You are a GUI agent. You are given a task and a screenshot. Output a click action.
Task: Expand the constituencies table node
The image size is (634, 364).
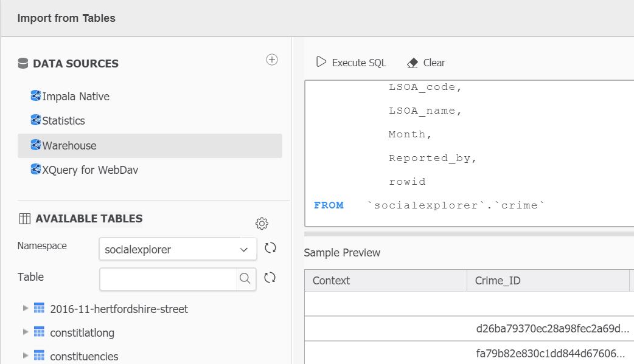25,355
